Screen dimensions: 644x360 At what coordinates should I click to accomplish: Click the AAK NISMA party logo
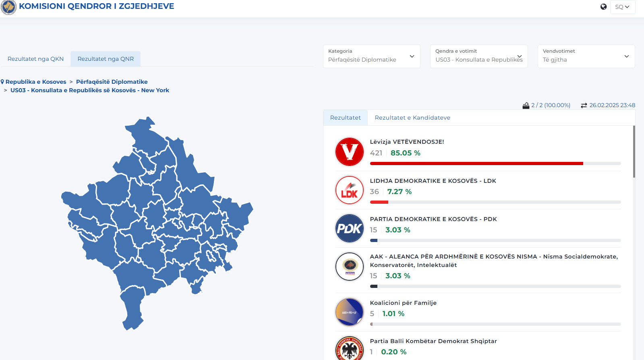click(x=350, y=267)
